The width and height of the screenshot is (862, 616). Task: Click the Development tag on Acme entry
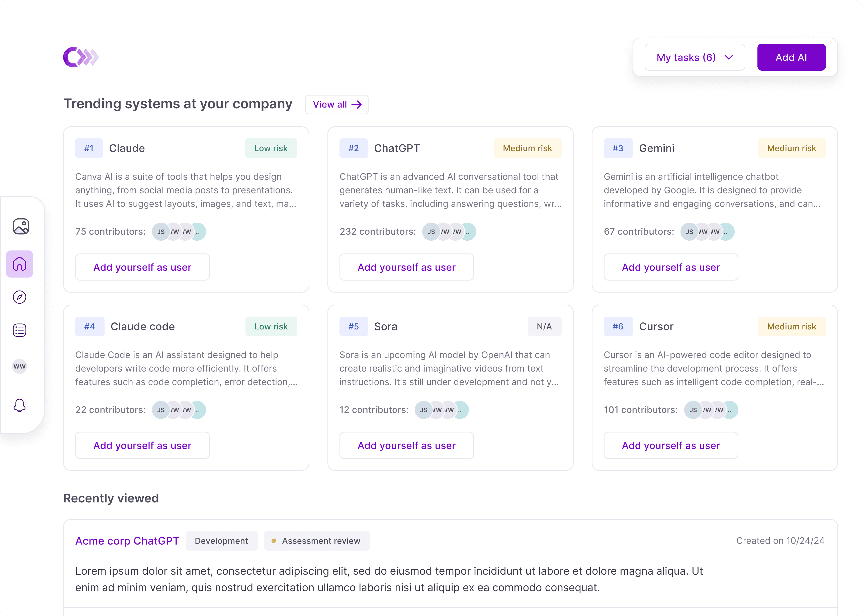point(221,541)
